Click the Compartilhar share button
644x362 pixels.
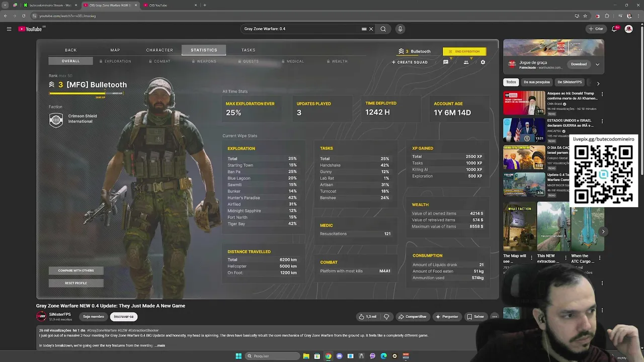tap(412, 317)
